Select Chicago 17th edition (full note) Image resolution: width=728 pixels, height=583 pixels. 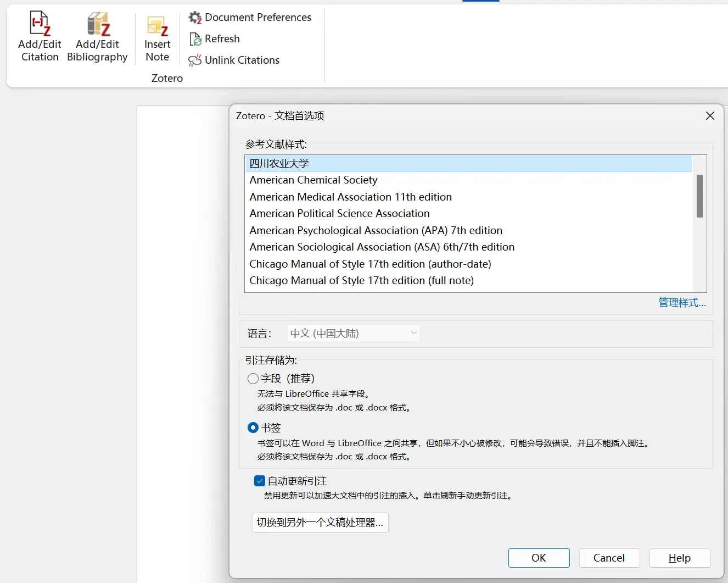[x=468, y=281]
